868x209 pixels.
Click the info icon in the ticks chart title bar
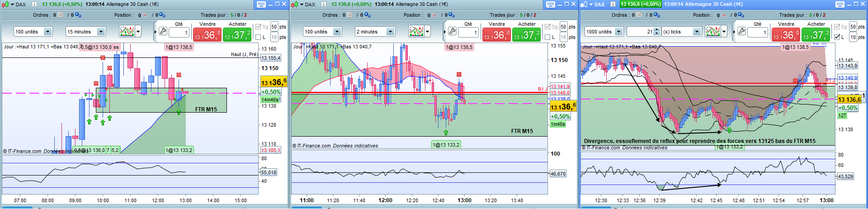(x=613, y=4)
